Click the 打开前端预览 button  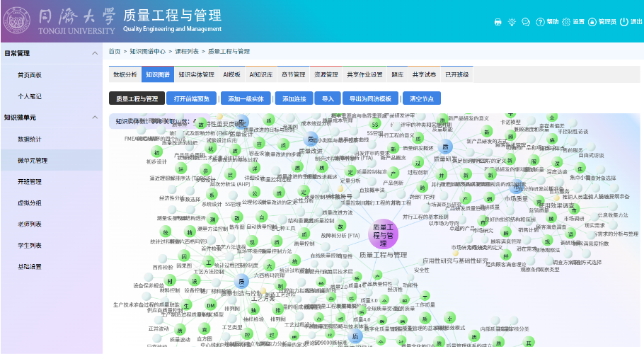click(x=191, y=98)
